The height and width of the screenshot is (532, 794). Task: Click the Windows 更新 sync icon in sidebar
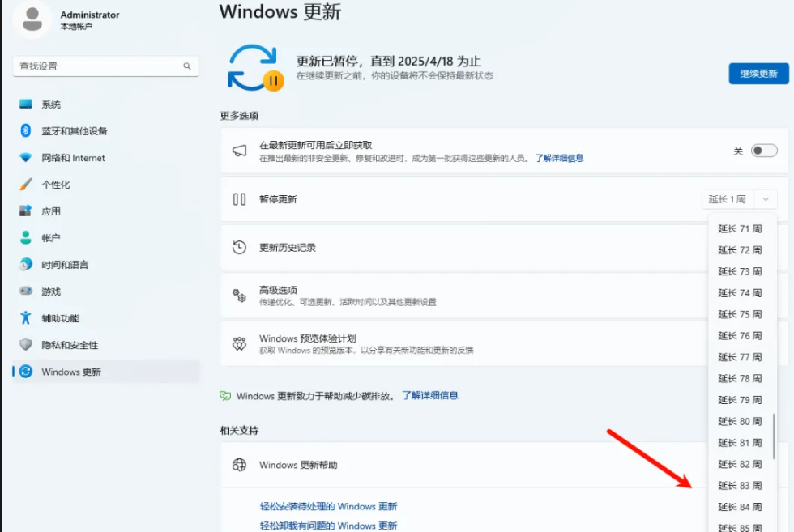coord(26,372)
